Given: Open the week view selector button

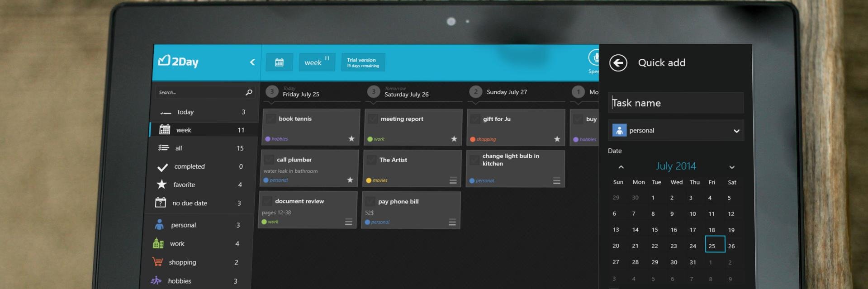Looking at the screenshot, I should (x=317, y=62).
